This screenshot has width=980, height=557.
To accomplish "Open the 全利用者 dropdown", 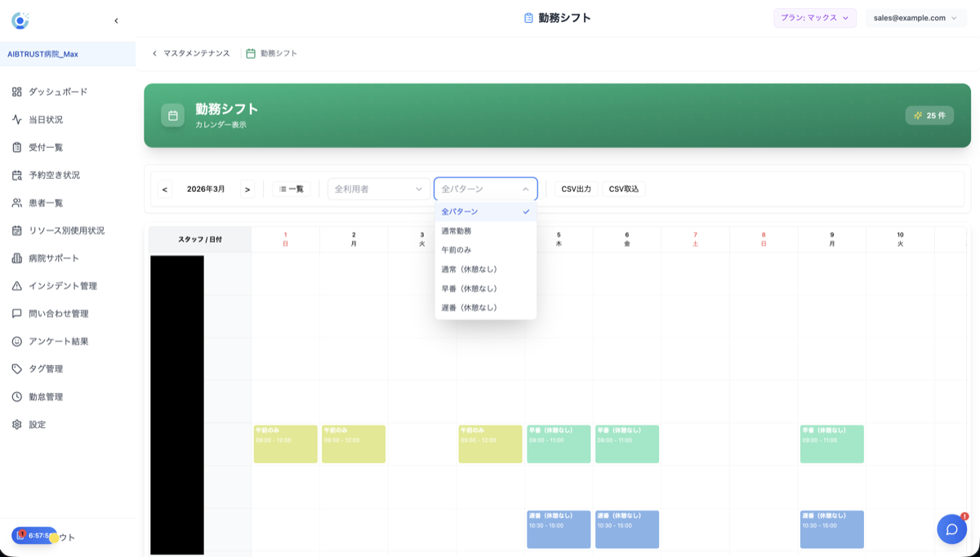I will 377,188.
